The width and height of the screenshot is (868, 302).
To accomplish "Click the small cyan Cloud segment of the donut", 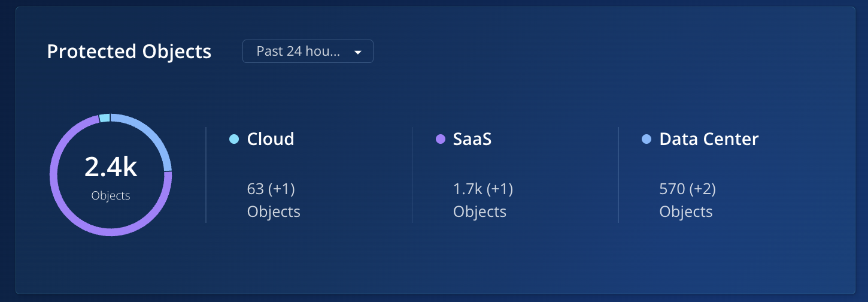I will tap(104, 117).
